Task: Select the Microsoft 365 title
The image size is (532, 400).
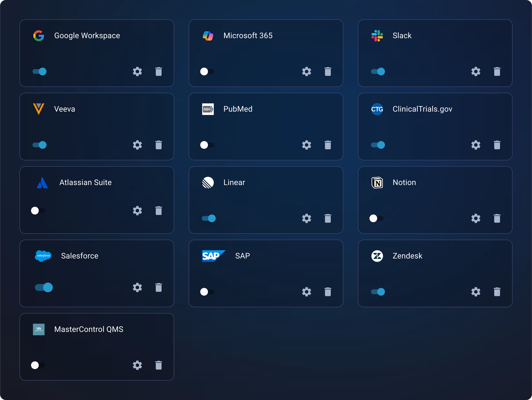Action: point(248,36)
